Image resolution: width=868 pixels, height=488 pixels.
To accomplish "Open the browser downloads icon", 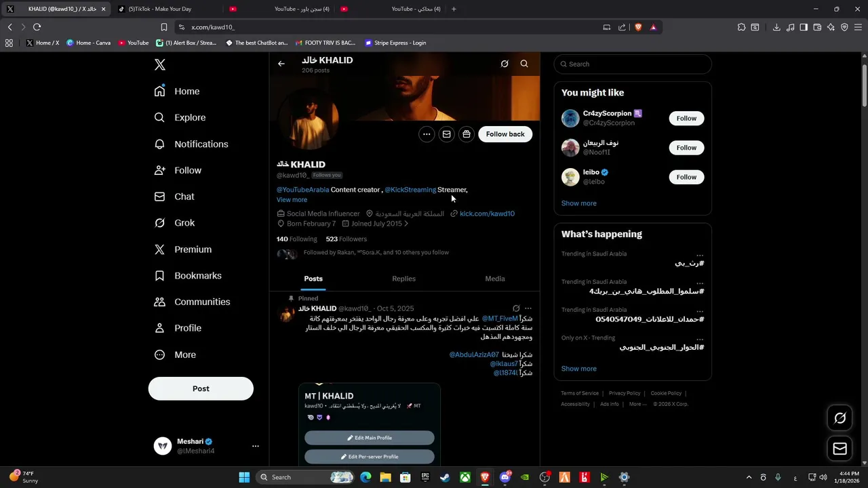I will pos(776,27).
